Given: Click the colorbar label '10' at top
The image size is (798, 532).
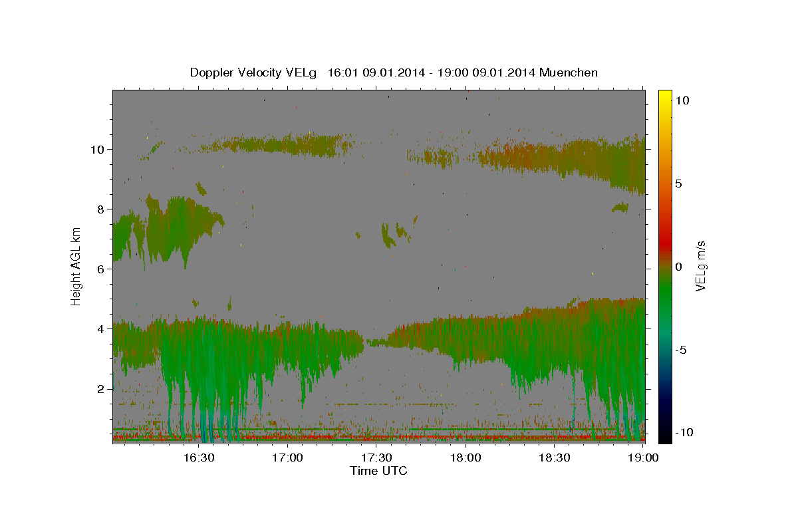Looking at the screenshot, I should (682, 100).
